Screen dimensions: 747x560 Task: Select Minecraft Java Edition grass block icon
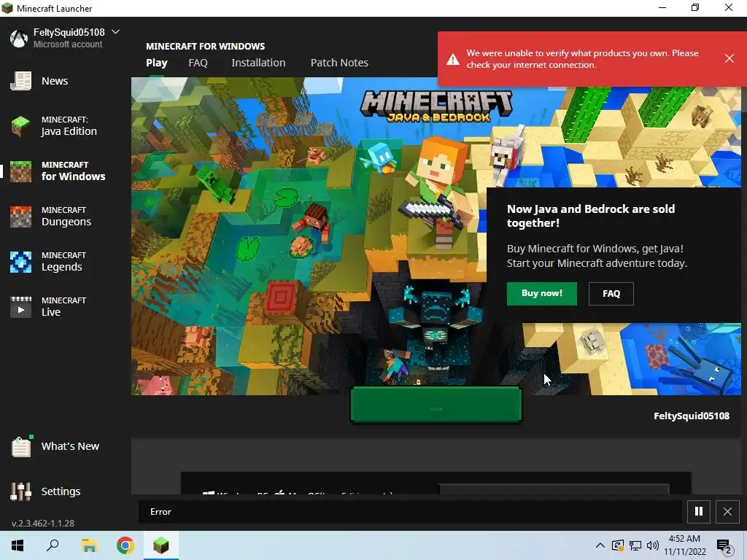click(20, 126)
